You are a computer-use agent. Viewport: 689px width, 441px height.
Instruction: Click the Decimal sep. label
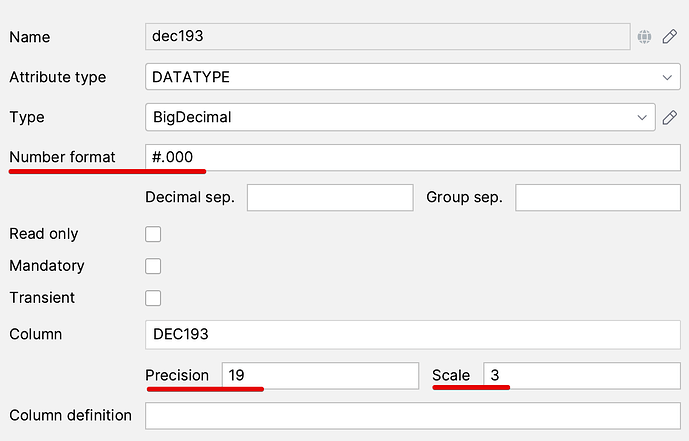190,198
